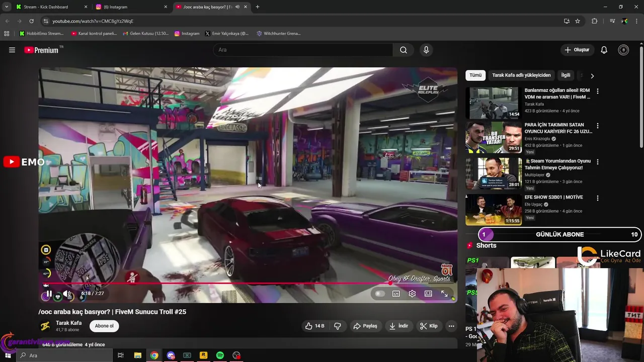644x362 pixels.
Task: Open options for EFE SHOW S3B01 video
Action: [598, 198]
